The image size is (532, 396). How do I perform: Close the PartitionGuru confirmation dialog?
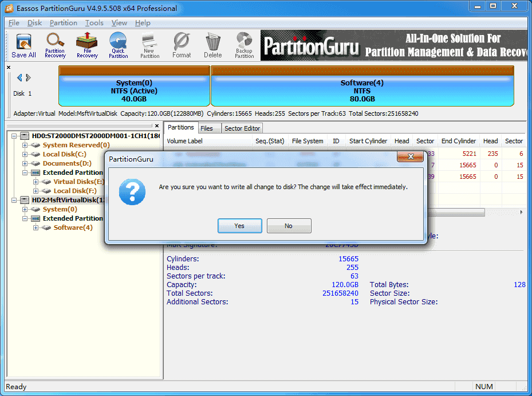410,156
